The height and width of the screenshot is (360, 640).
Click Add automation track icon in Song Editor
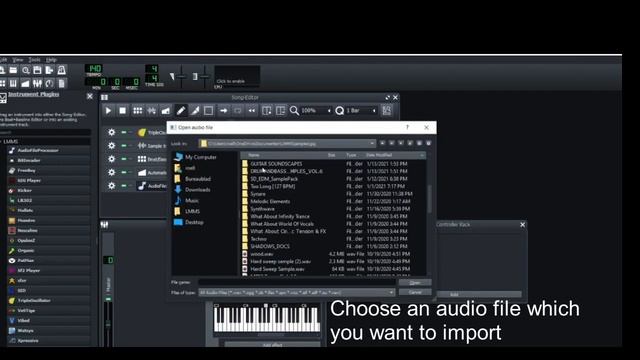coord(165,111)
